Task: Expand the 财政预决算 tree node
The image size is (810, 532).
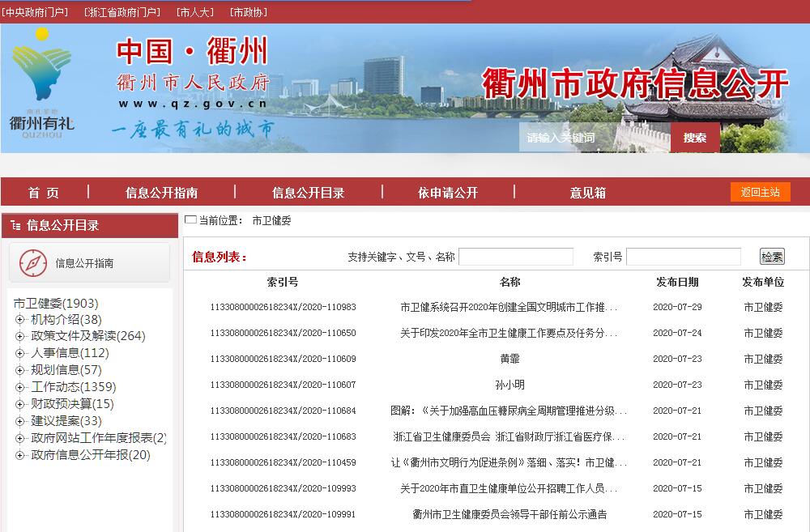Action: [20, 404]
